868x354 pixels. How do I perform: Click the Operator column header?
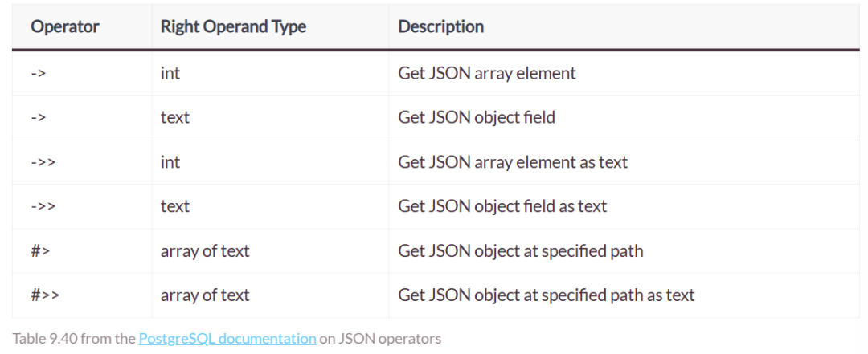[x=65, y=26]
